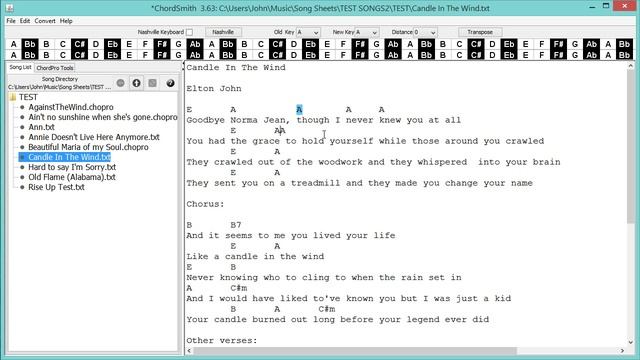This screenshot has width=640, height=360.
Task: Click the ChordSmith app icon in title bar
Action: pyautogui.click(x=10, y=8)
